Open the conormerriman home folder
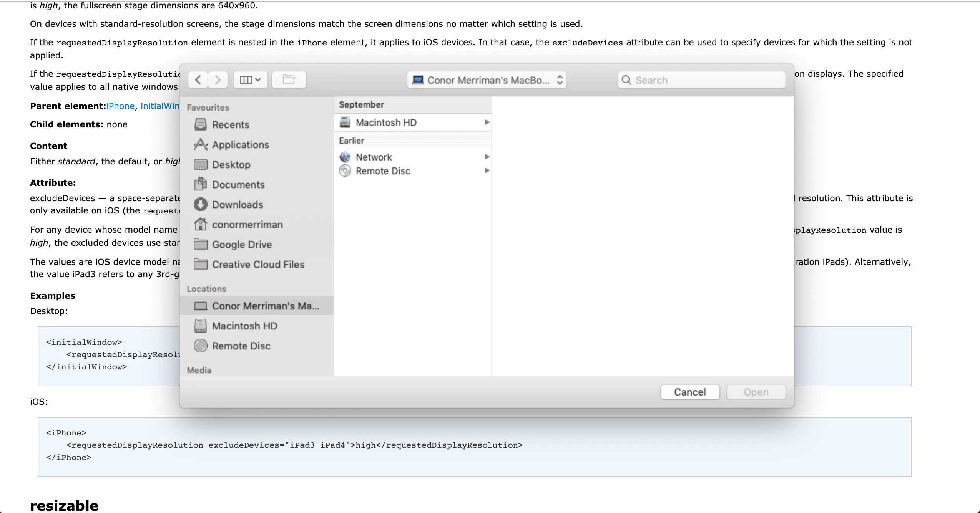This screenshot has width=980, height=513. click(247, 225)
